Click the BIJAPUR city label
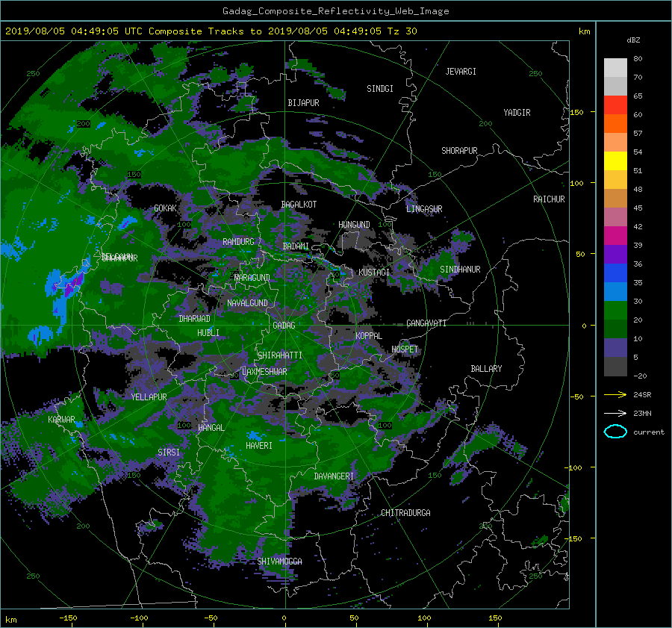This screenshot has height=628, width=672. click(303, 103)
